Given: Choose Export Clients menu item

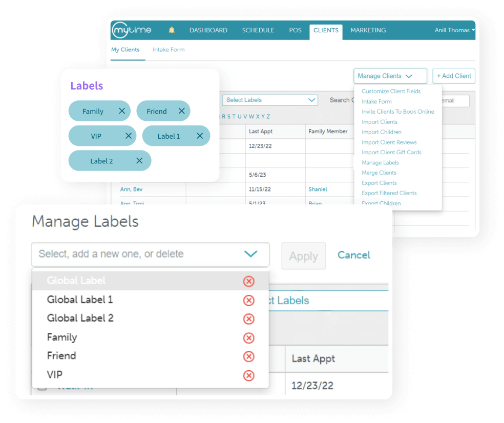Looking at the screenshot, I should (x=380, y=183).
